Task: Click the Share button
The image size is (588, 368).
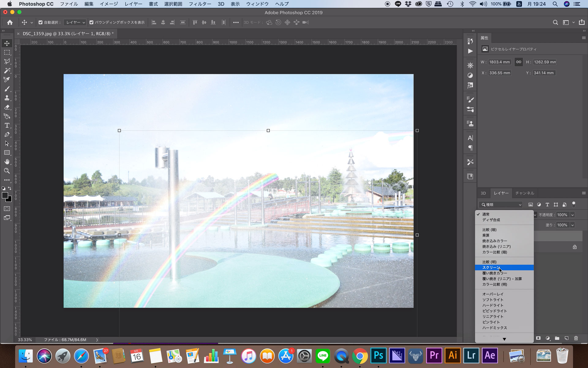Action: pos(582,22)
